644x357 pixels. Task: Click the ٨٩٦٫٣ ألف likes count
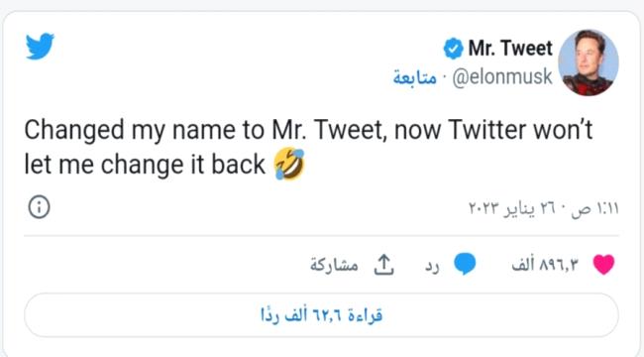point(545,265)
